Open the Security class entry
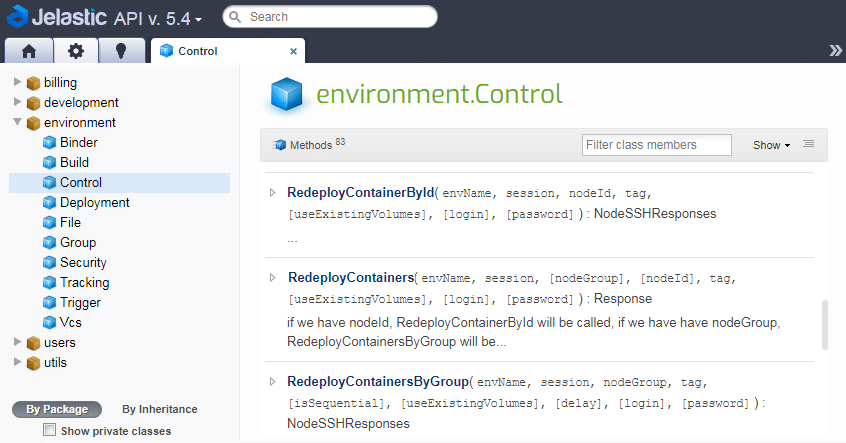Viewport: 846px width, 443px height. [x=83, y=263]
